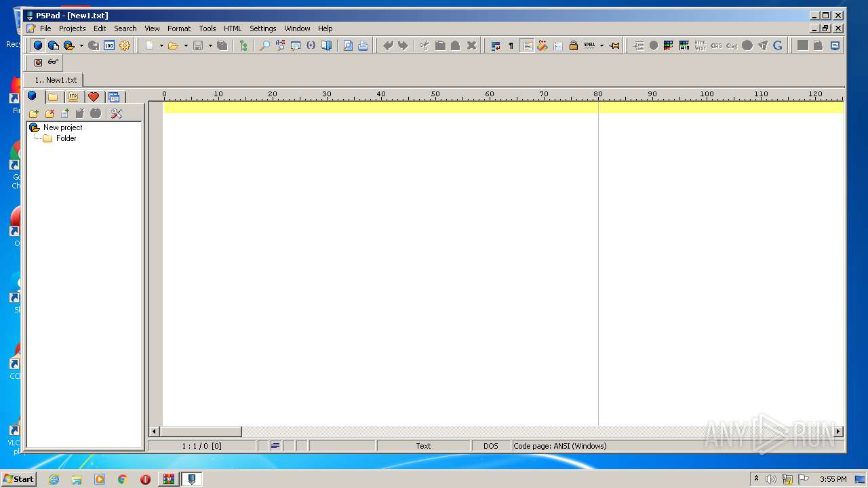Open the Projects menu
Image resolution: width=868 pixels, height=488 pixels.
pos(72,28)
